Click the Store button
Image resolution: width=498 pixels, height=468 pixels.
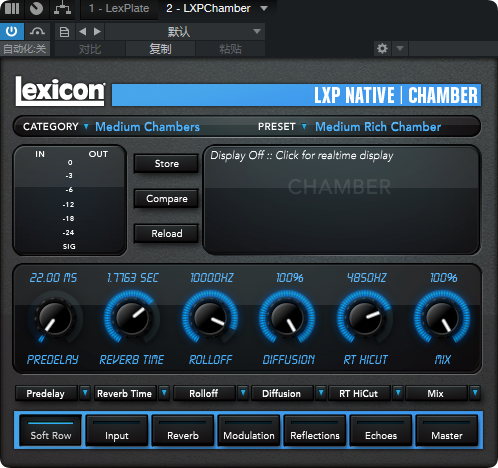[x=166, y=163]
